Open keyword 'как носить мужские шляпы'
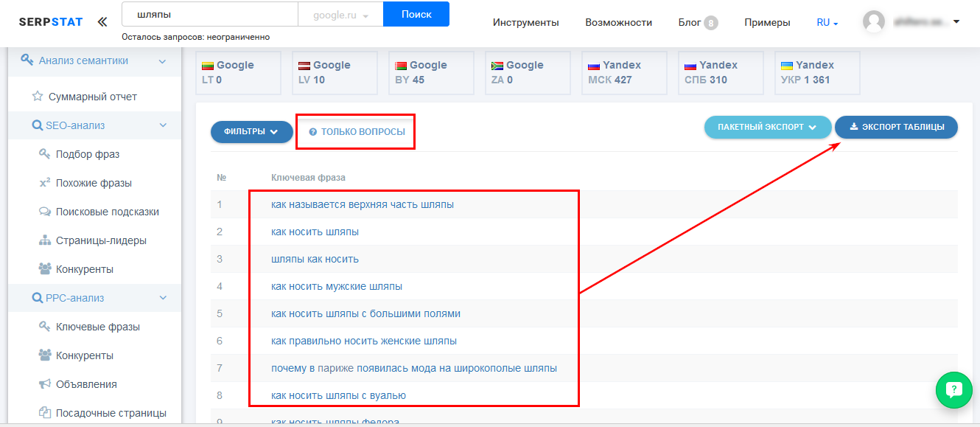The width and height of the screenshot is (980, 427). (337, 286)
